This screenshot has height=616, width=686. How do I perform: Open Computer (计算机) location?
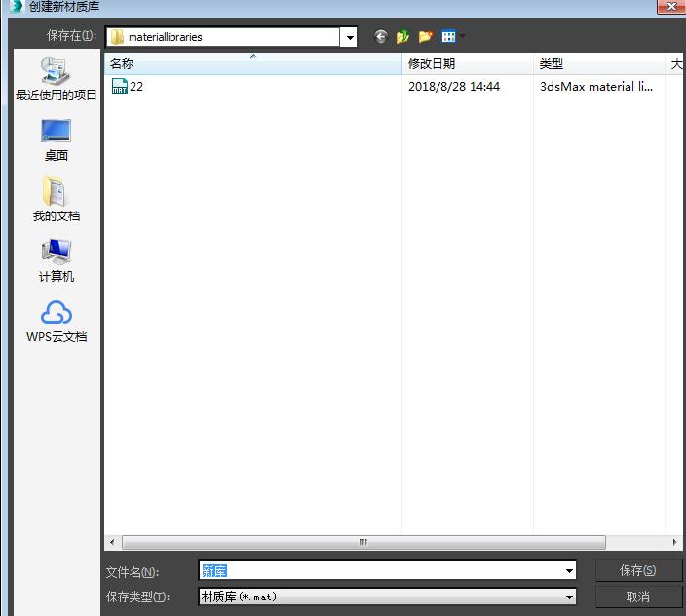click(x=56, y=260)
